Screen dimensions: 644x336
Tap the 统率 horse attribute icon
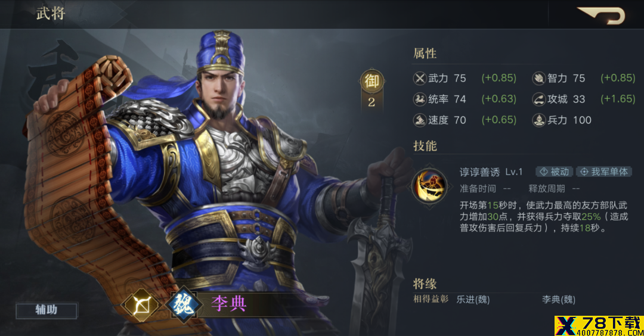[420, 99]
